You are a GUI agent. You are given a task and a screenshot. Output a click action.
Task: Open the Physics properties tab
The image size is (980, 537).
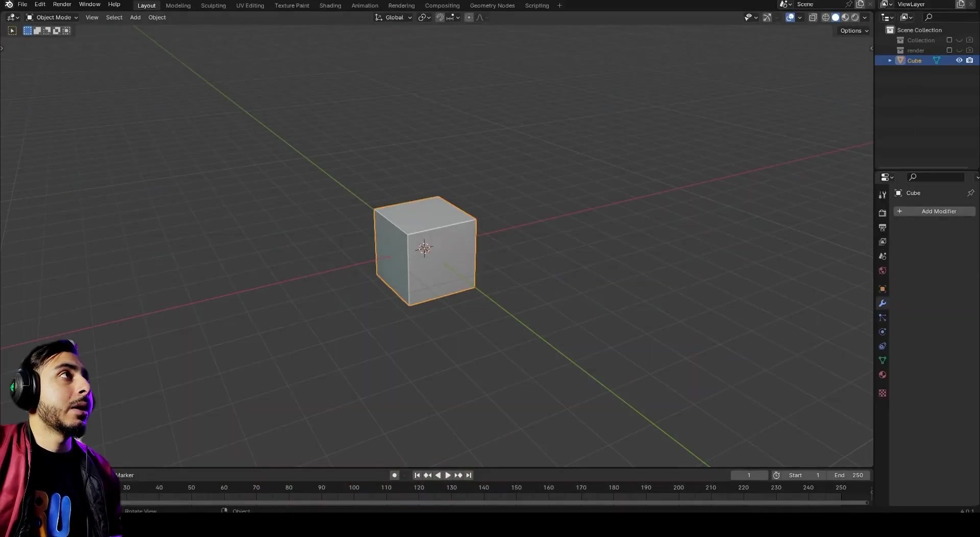[x=883, y=332]
